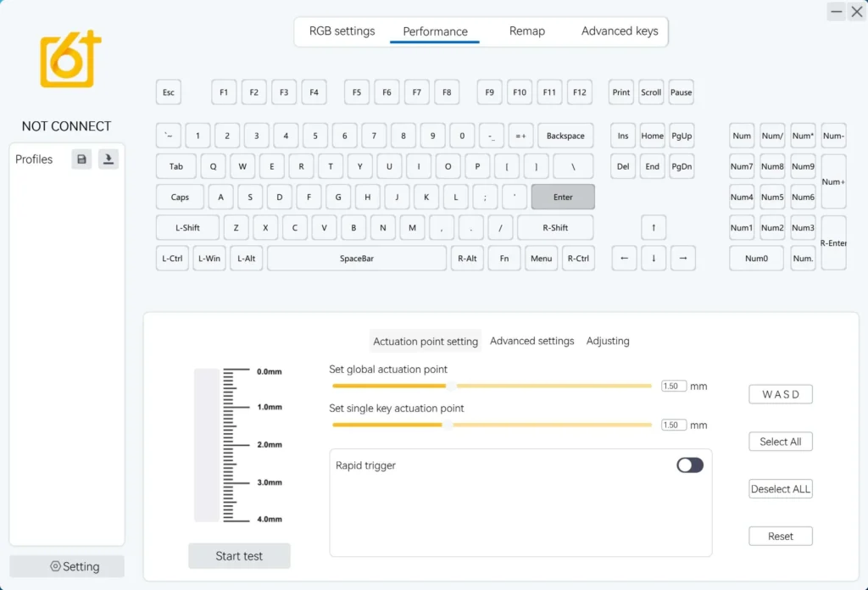Switch to the RGB settings tab
The height and width of the screenshot is (590, 868).
tap(342, 31)
